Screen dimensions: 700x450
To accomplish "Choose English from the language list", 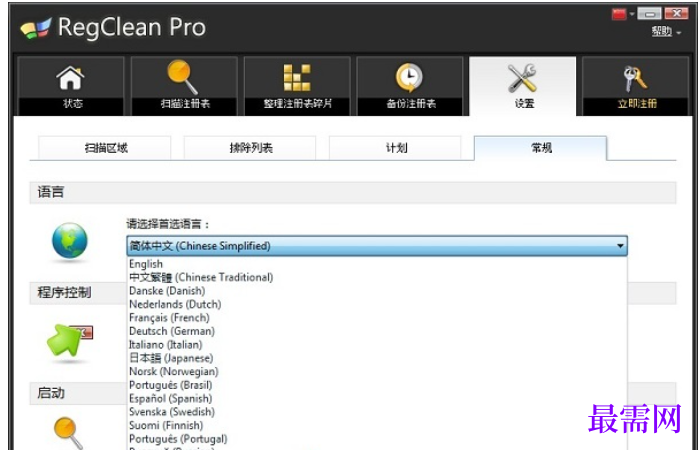I will (377, 264).
